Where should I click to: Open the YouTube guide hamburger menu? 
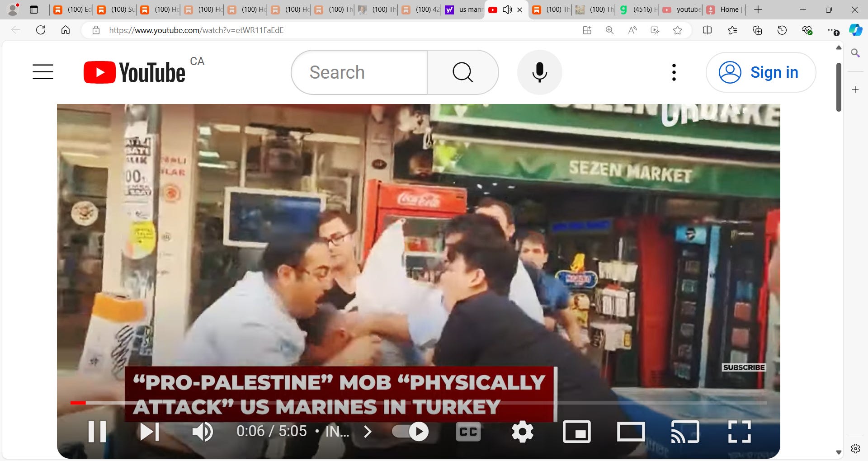(x=43, y=72)
